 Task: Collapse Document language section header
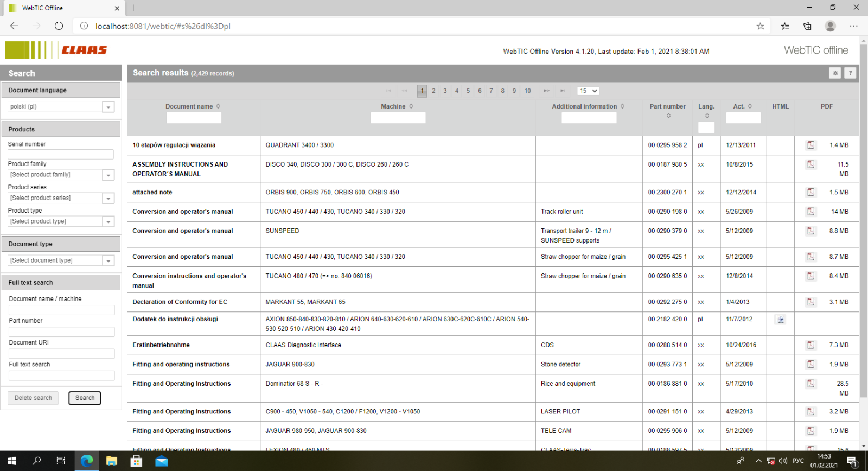[61, 90]
